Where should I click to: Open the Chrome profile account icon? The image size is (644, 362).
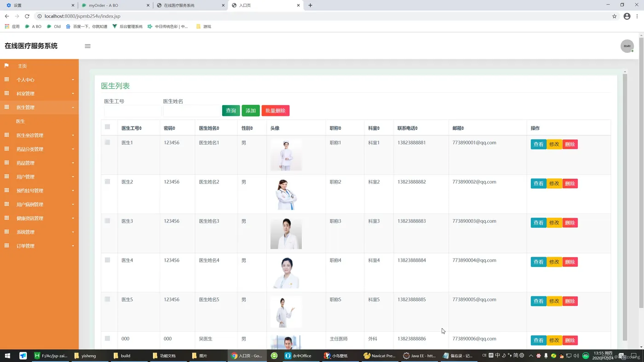[x=627, y=16]
